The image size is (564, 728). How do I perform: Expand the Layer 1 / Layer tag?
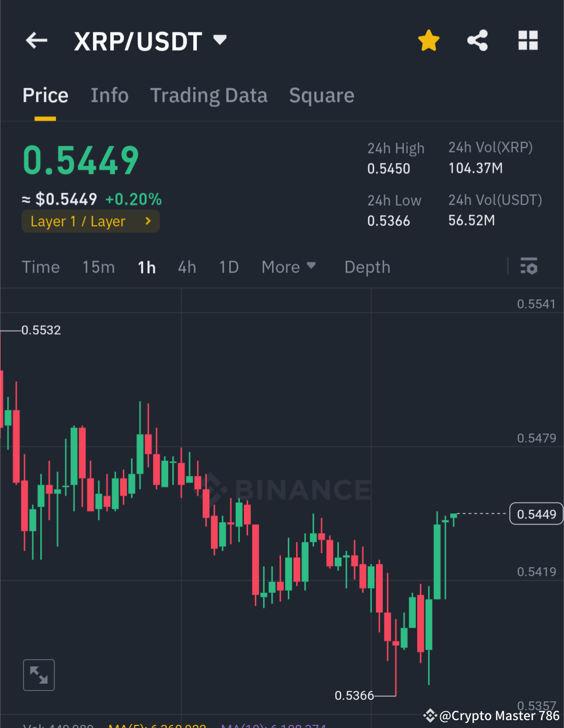(90, 221)
